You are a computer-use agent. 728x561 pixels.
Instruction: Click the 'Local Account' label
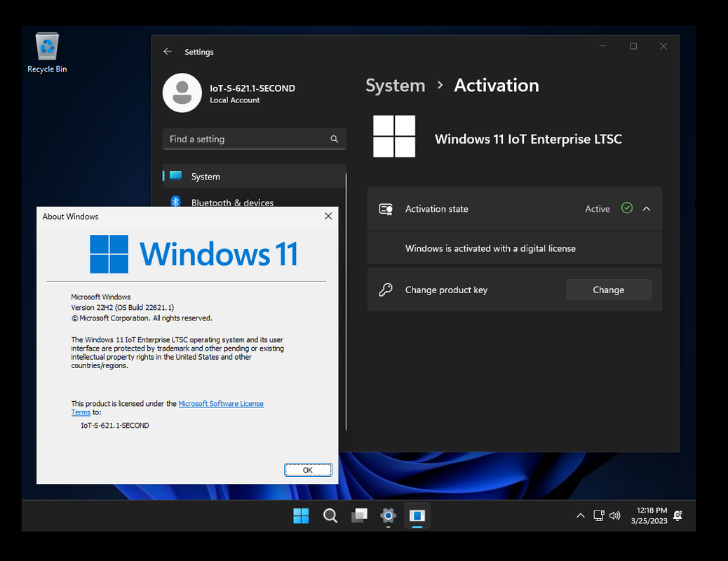point(234,100)
